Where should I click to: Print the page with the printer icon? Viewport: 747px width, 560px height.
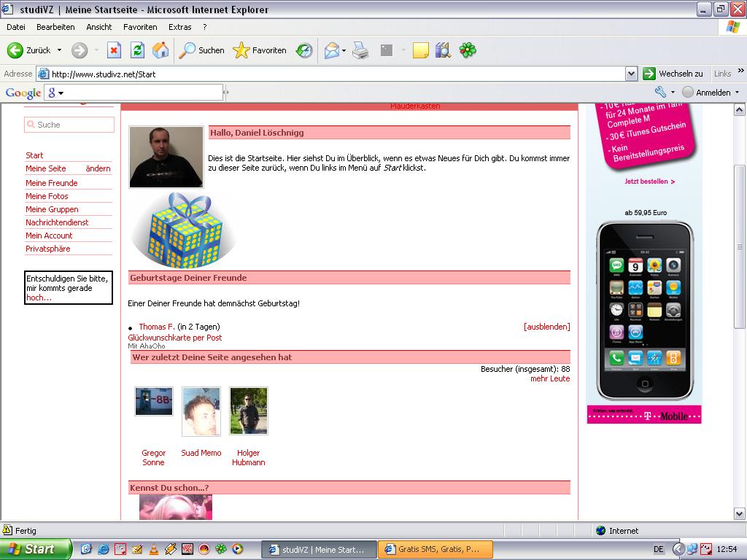tap(360, 50)
